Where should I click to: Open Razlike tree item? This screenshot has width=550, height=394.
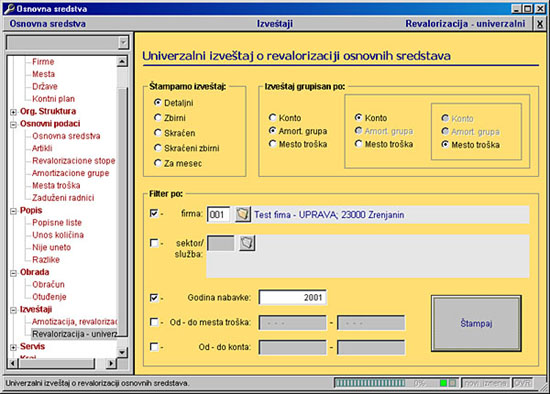point(46,260)
